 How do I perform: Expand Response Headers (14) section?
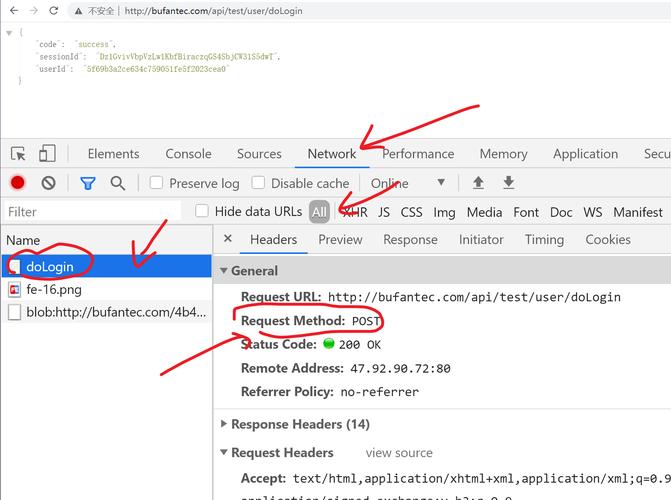223,424
